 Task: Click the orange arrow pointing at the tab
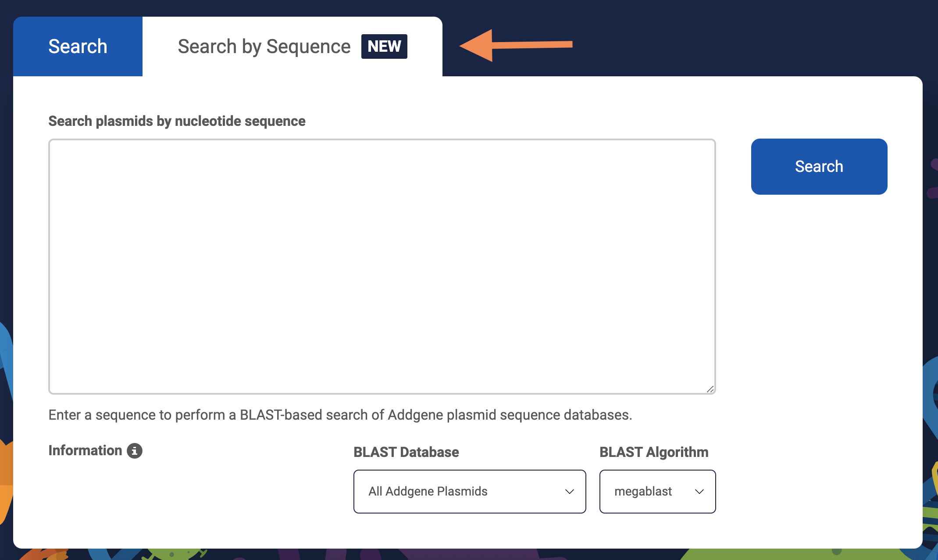[516, 45]
